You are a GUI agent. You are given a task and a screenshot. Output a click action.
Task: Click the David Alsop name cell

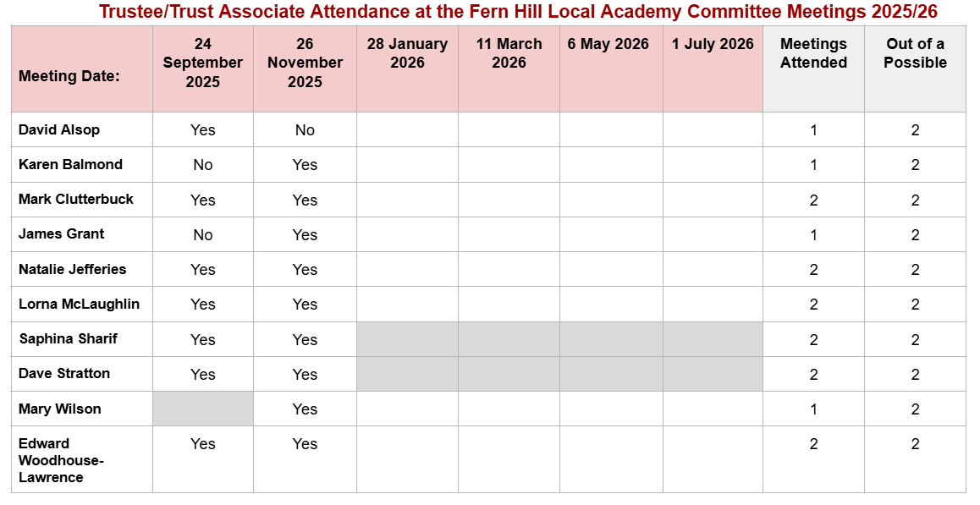click(x=59, y=129)
